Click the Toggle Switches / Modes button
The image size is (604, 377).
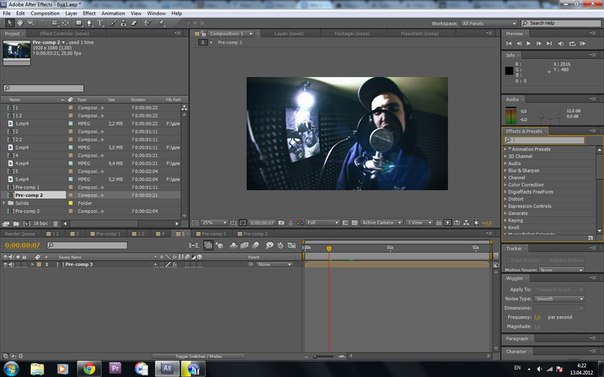click(198, 356)
